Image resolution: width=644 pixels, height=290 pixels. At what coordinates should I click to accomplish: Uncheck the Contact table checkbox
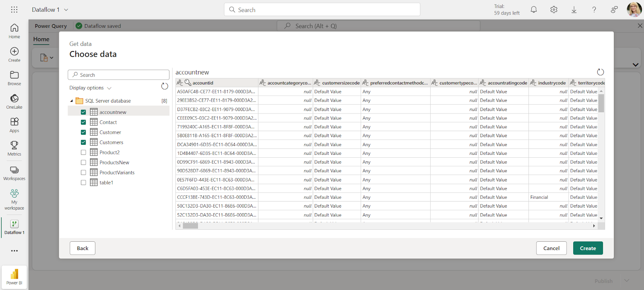click(83, 122)
